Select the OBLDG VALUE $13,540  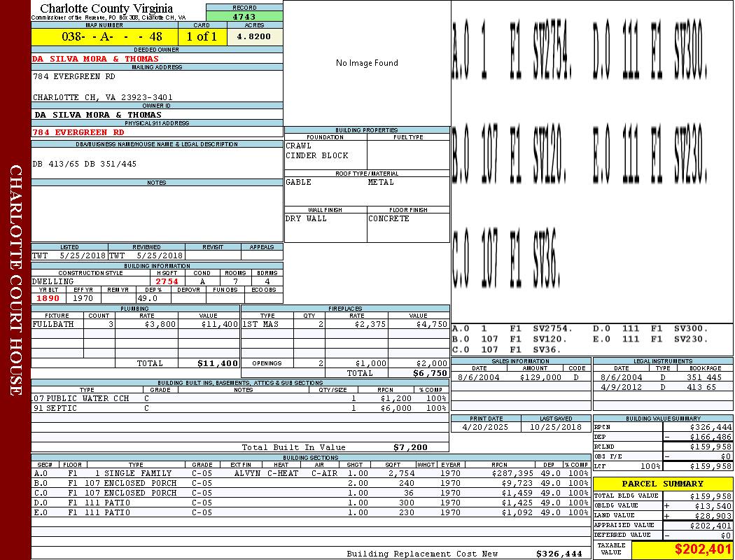[713, 506]
